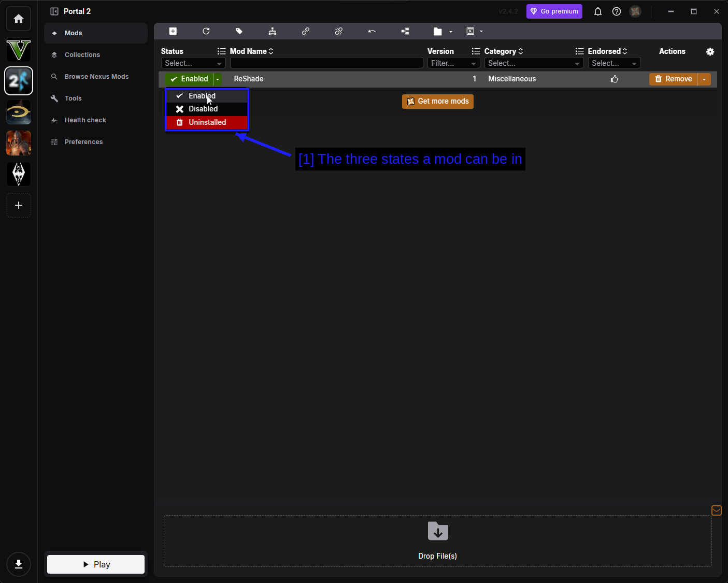The height and width of the screenshot is (583, 728).
Task: Open table settings gear icon
Action: [710, 52]
